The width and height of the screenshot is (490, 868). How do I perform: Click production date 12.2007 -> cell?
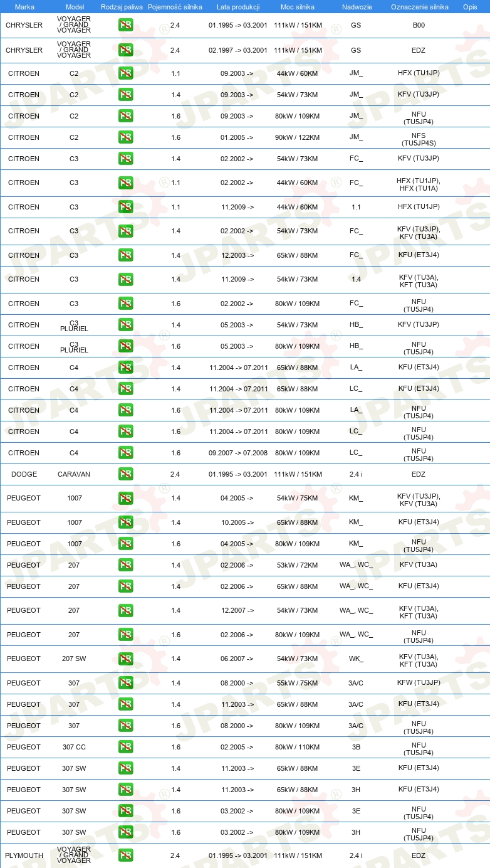point(237,610)
